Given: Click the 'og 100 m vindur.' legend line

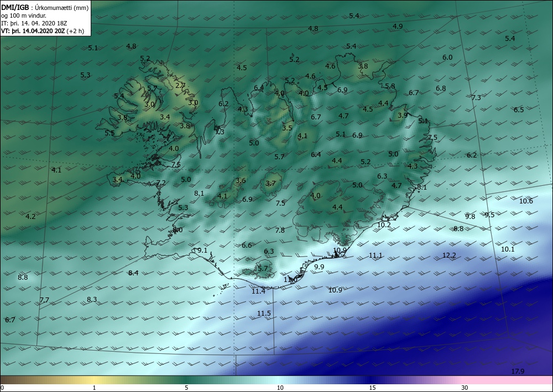Looking at the screenshot, I should (24, 15).
